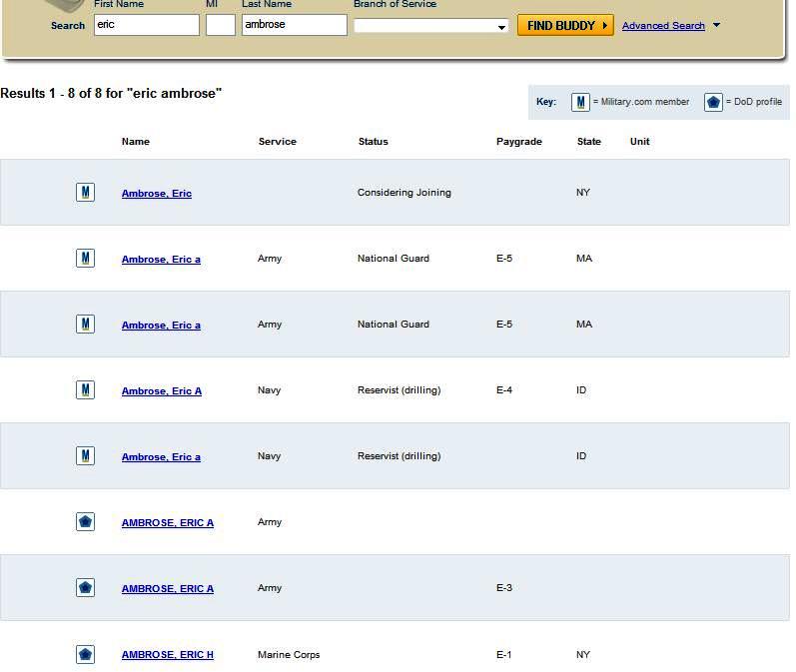Screen dimensions: 796x672
Task: Click Military.com member icon in the Key legend
Action: 580,102
